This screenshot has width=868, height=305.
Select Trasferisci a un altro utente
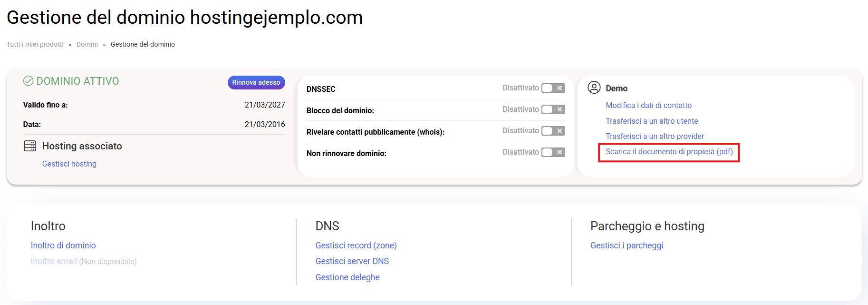coord(652,121)
